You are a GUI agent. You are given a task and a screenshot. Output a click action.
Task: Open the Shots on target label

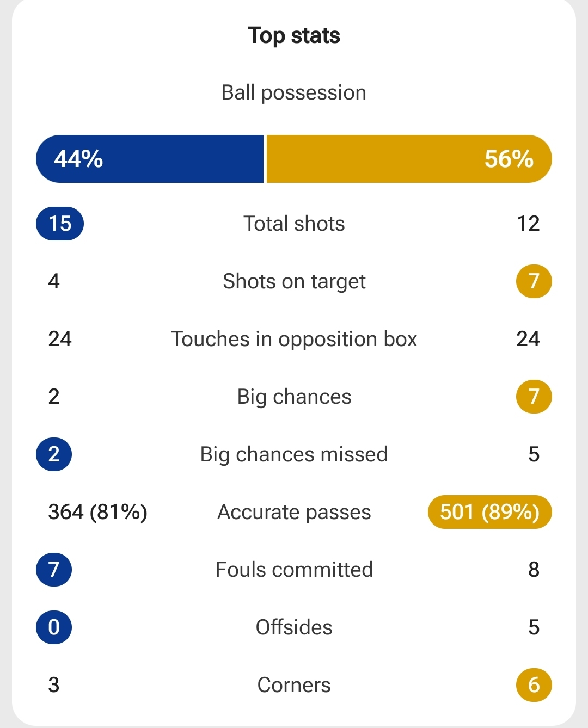tap(294, 282)
